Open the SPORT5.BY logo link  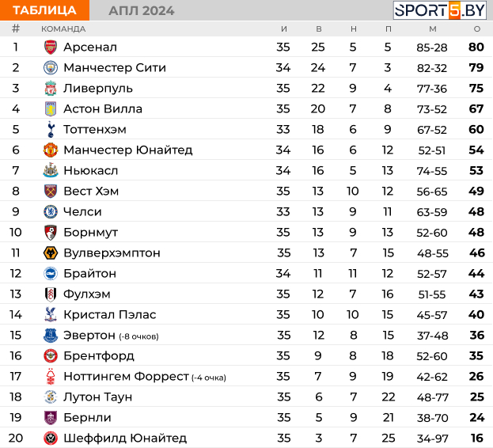440,10
